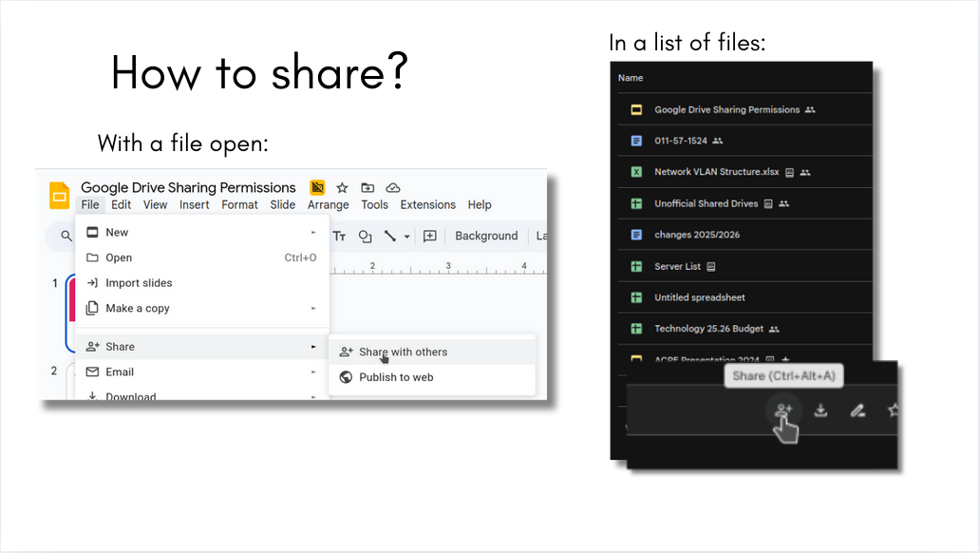Open the Tools menu
The image size is (980, 553).
point(374,204)
